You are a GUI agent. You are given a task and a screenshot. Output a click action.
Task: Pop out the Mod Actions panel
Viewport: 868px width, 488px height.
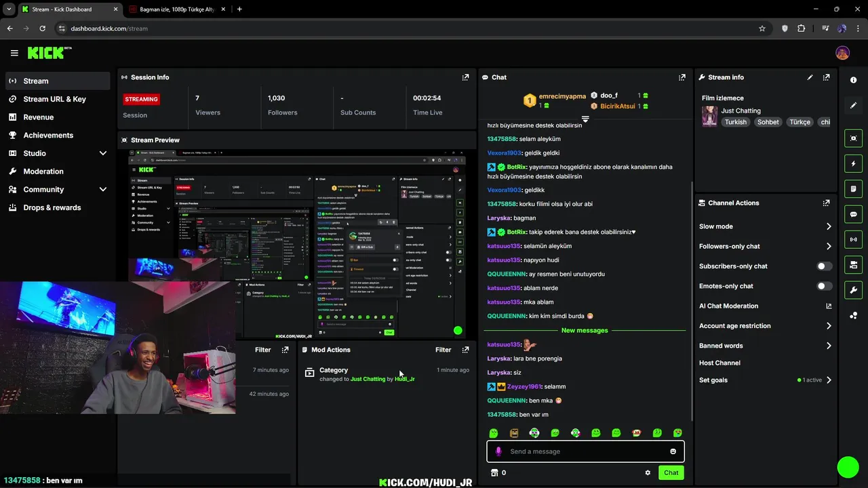coord(465,350)
